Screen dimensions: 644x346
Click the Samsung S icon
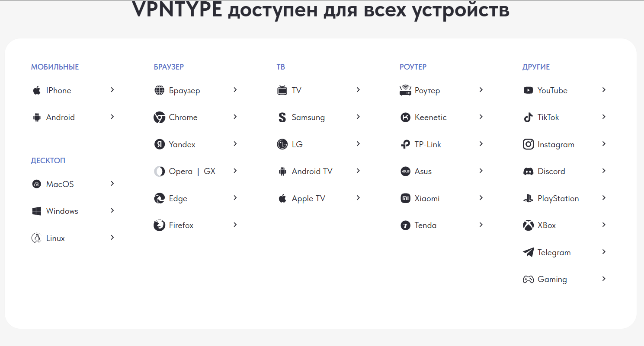[x=282, y=117]
